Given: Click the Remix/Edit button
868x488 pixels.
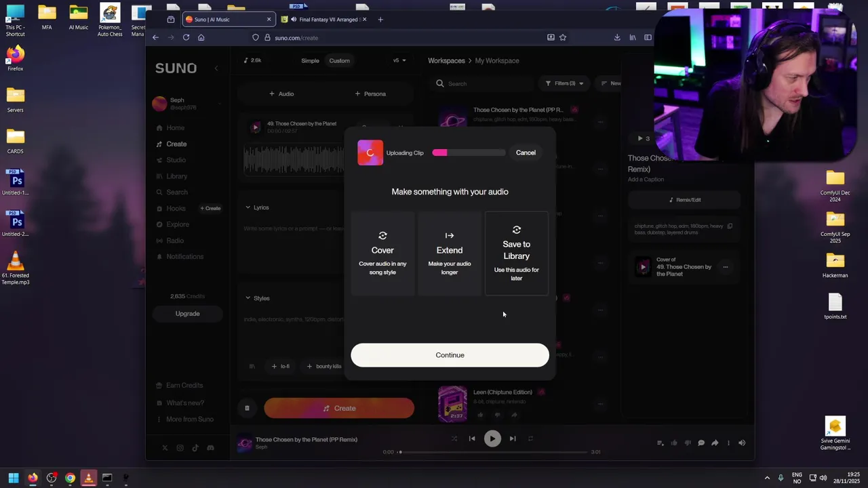Looking at the screenshot, I should 684,200.
